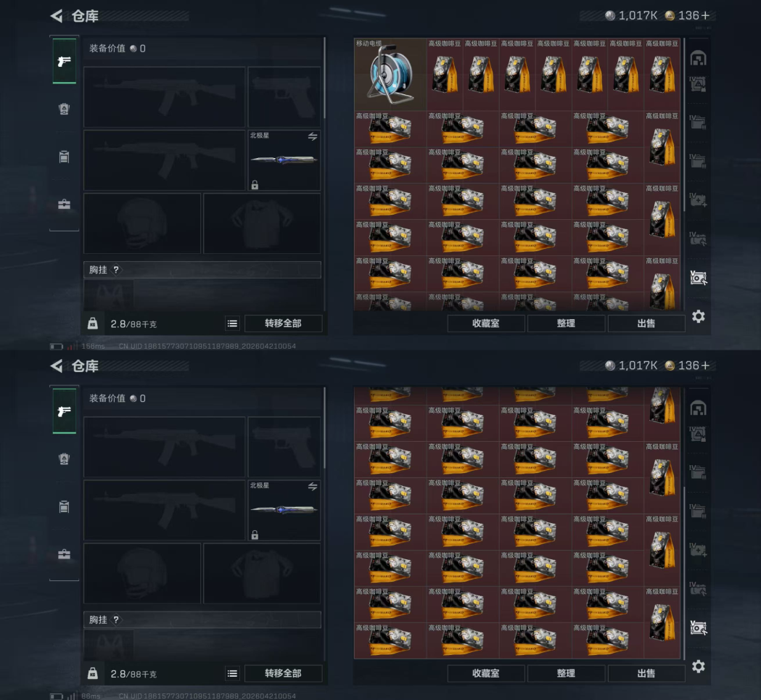
Task: Select the pistol weapons tab in lower screenshot
Action: tap(64, 411)
